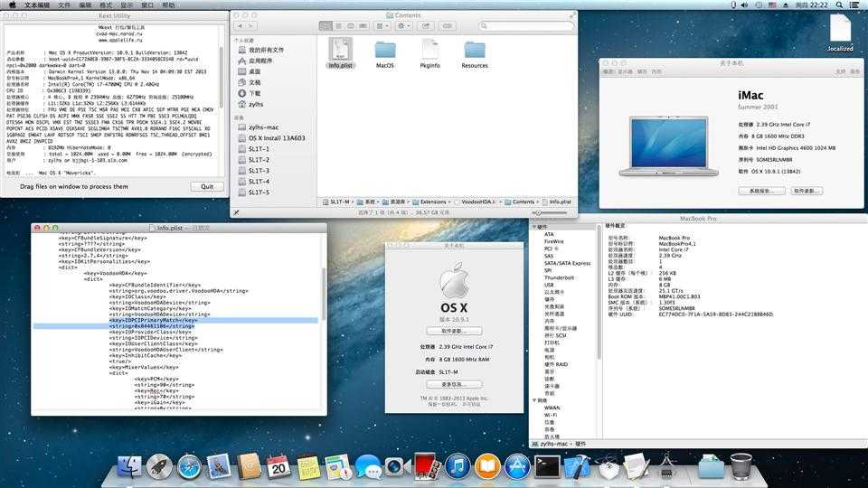868x488 pixels.
Task: Open the Help menu at menu bar end
Action: click(168, 5)
